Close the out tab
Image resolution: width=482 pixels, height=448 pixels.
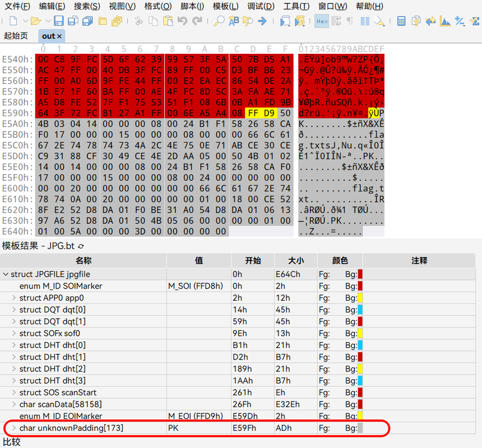point(59,36)
